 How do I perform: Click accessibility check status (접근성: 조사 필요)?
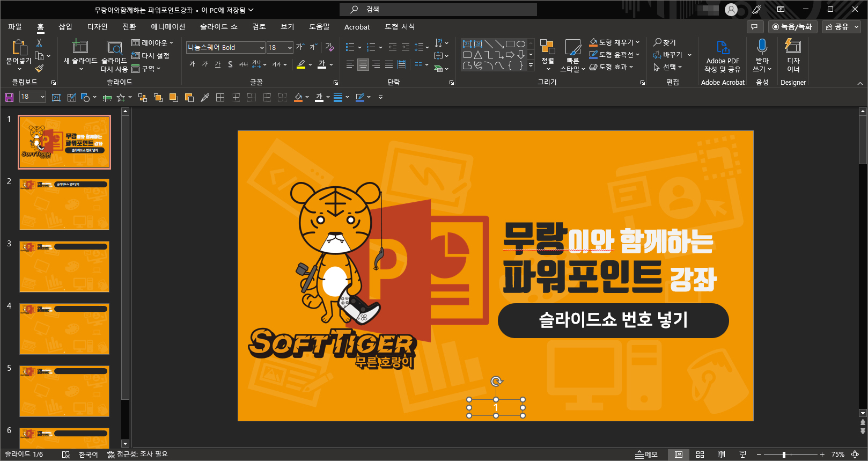coord(137,455)
